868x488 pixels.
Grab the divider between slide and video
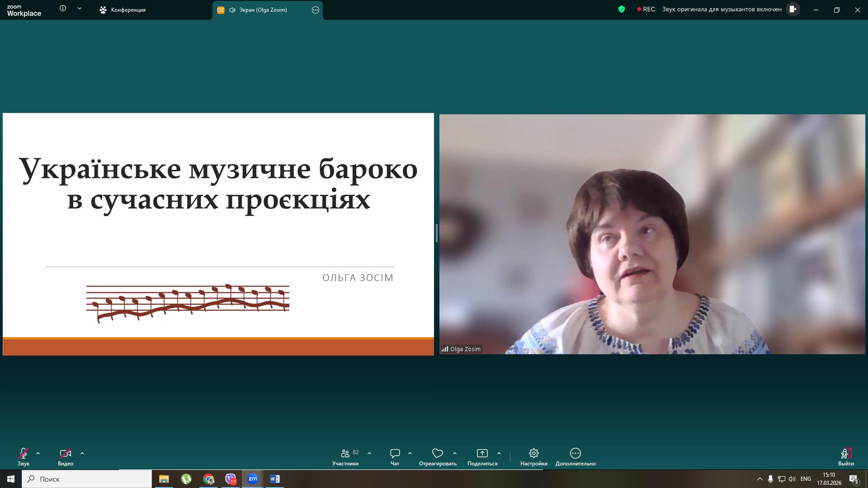point(436,233)
